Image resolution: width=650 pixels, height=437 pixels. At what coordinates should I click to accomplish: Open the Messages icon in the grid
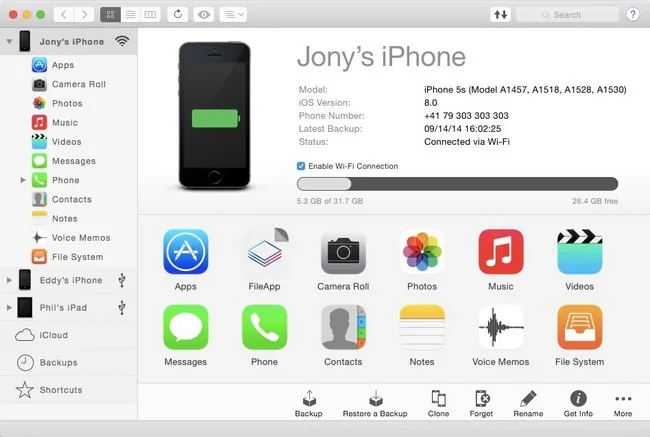coord(186,327)
